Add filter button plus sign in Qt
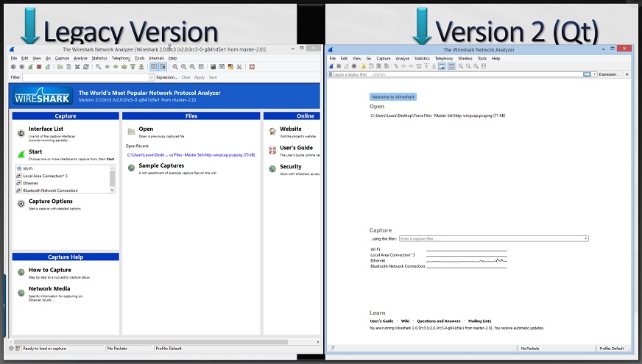642x364 pixels. tap(627, 74)
